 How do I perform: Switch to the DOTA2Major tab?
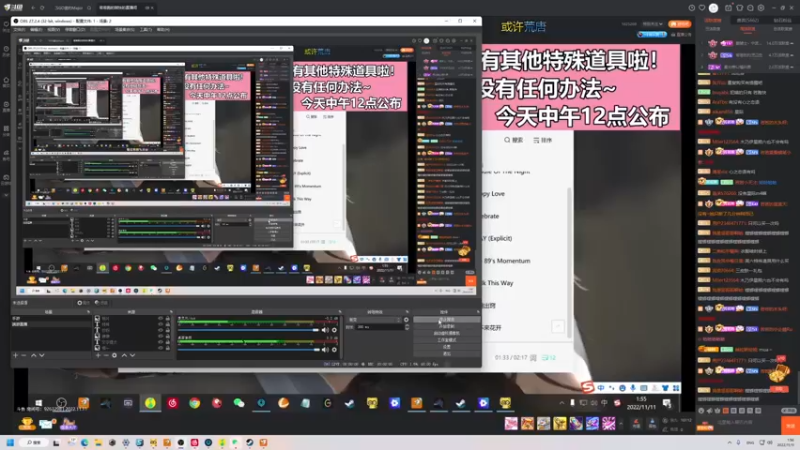click(x=69, y=8)
